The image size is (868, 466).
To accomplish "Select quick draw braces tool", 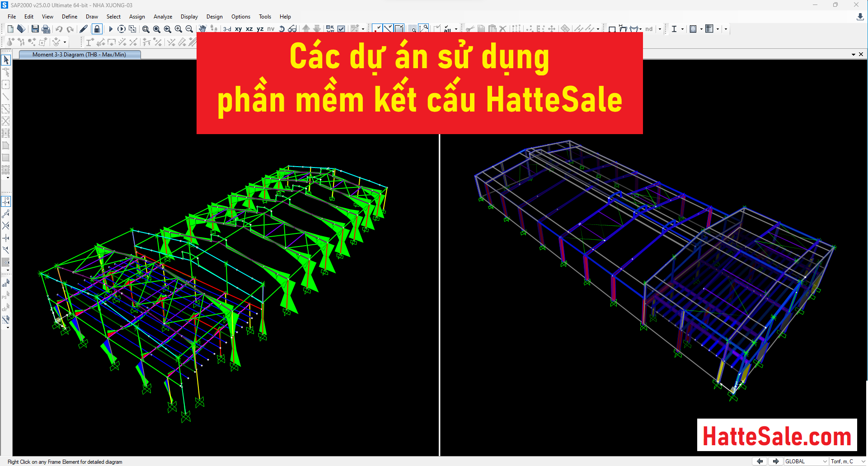I will click(6, 121).
